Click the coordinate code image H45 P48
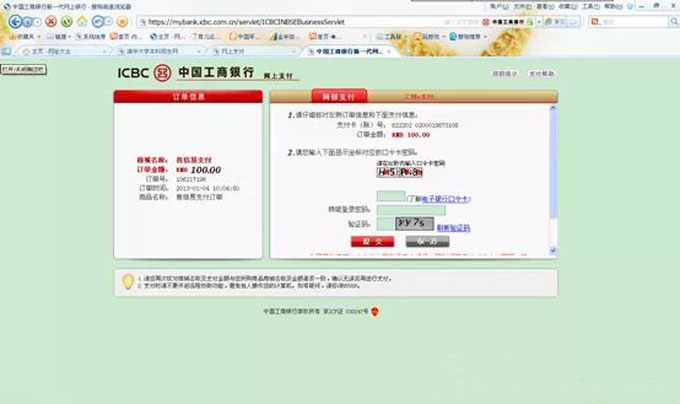 coord(399,173)
